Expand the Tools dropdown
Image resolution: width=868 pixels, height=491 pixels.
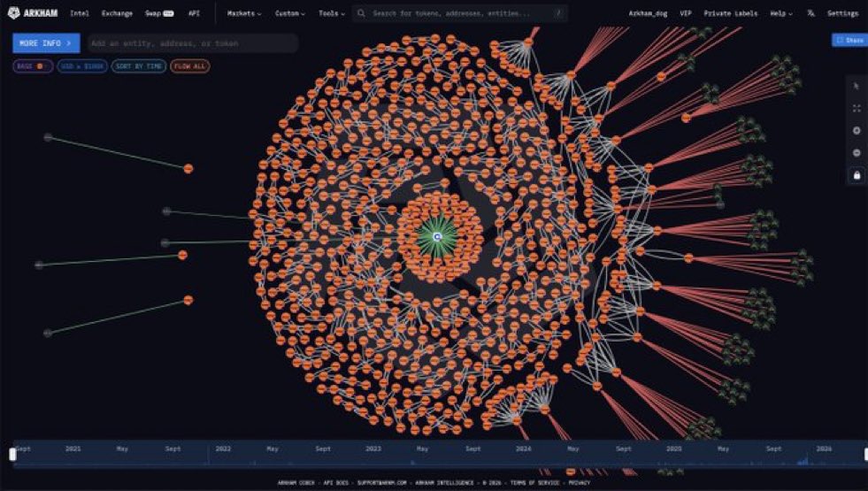332,13
